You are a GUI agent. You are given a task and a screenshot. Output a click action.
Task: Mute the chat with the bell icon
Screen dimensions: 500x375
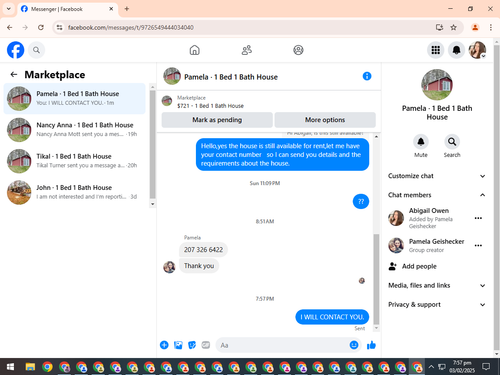(421, 142)
